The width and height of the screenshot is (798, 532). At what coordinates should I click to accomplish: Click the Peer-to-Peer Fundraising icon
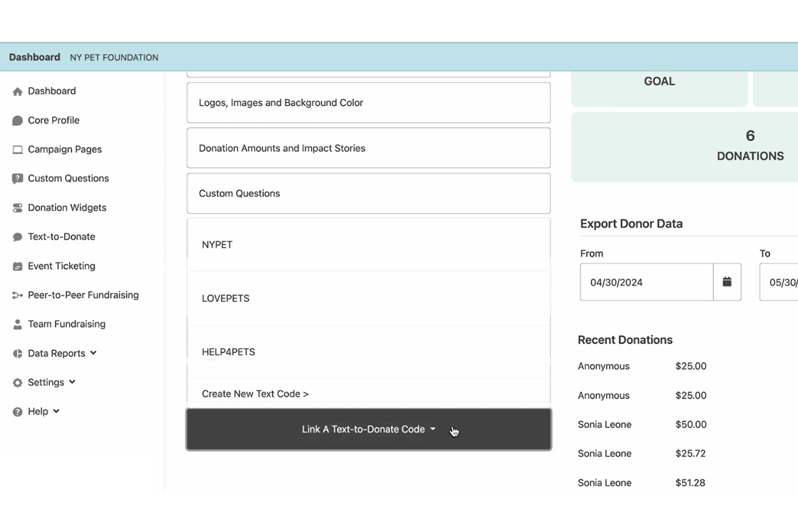coord(17,295)
